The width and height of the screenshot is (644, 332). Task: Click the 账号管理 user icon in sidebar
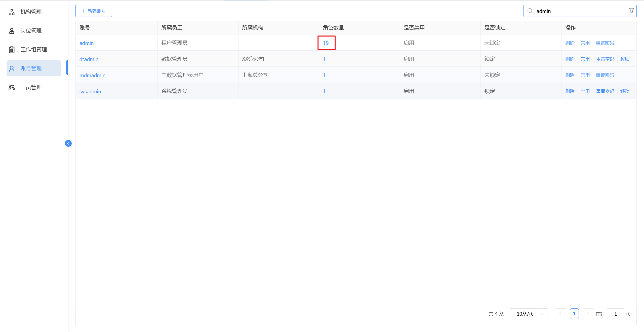tap(12, 68)
